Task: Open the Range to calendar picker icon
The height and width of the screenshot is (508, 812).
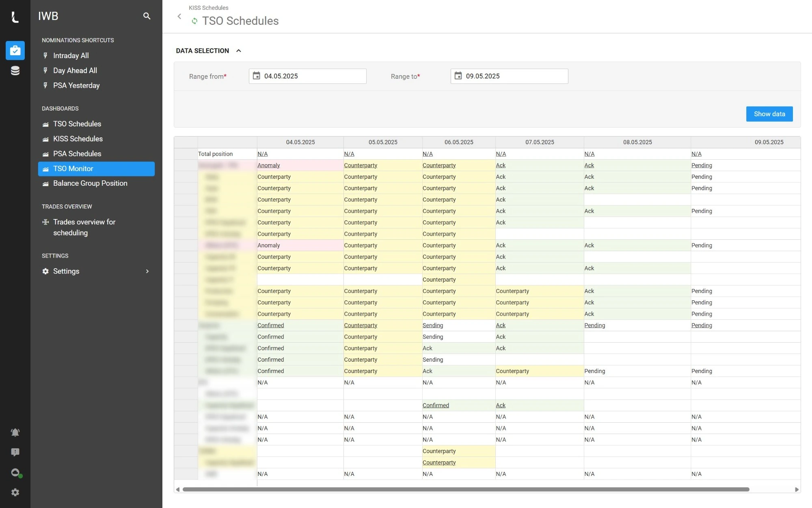Action: tap(458, 76)
